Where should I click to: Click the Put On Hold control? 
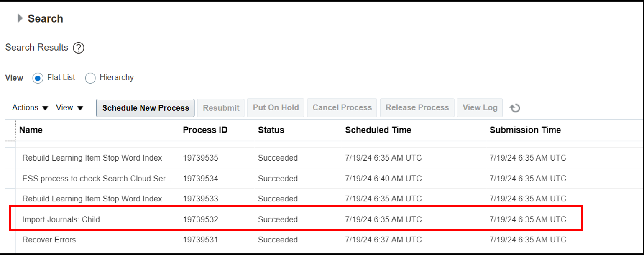tap(275, 107)
